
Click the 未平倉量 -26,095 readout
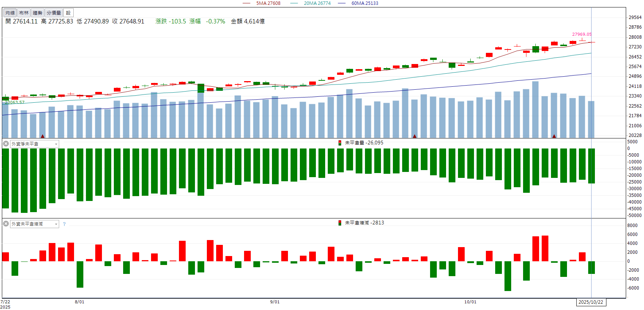(x=364, y=143)
